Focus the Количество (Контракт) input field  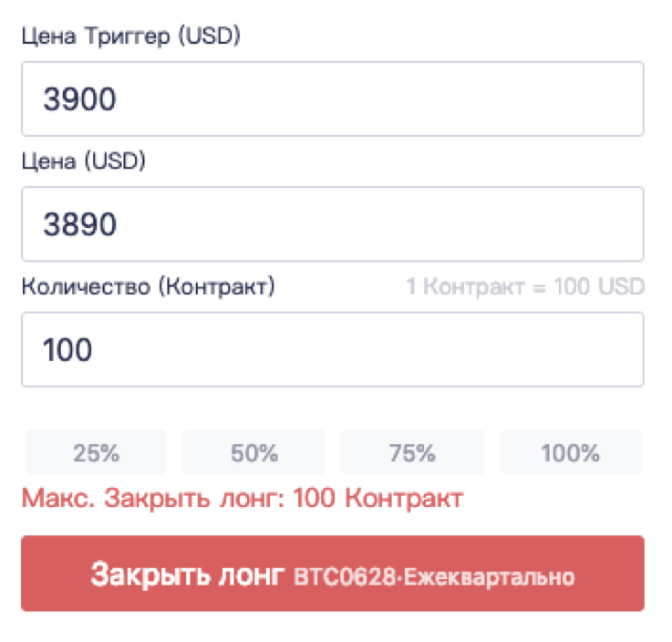click(x=333, y=349)
